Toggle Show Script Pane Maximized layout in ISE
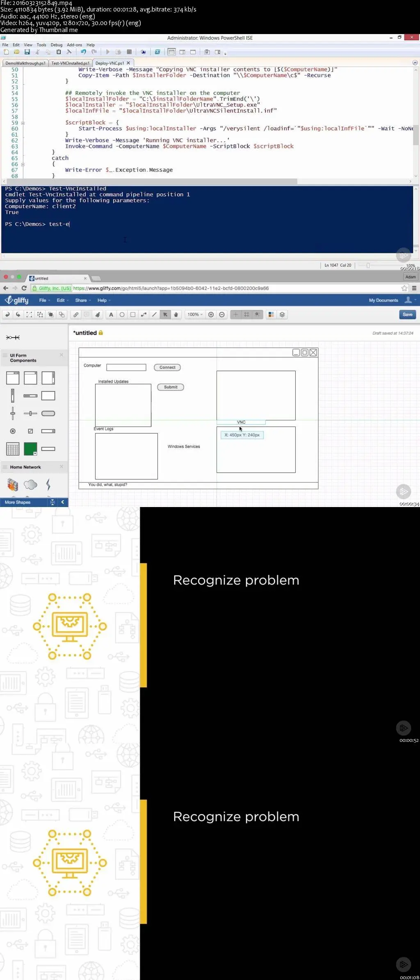 tap(193, 52)
